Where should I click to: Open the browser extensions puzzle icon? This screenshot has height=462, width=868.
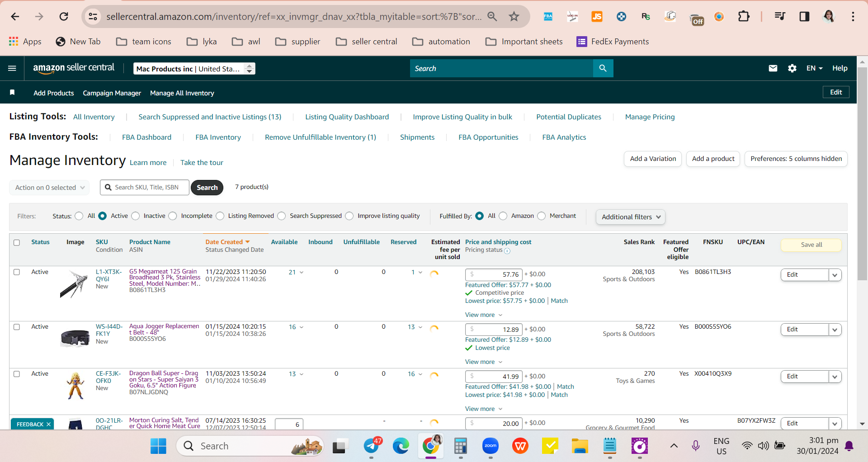pos(744,17)
